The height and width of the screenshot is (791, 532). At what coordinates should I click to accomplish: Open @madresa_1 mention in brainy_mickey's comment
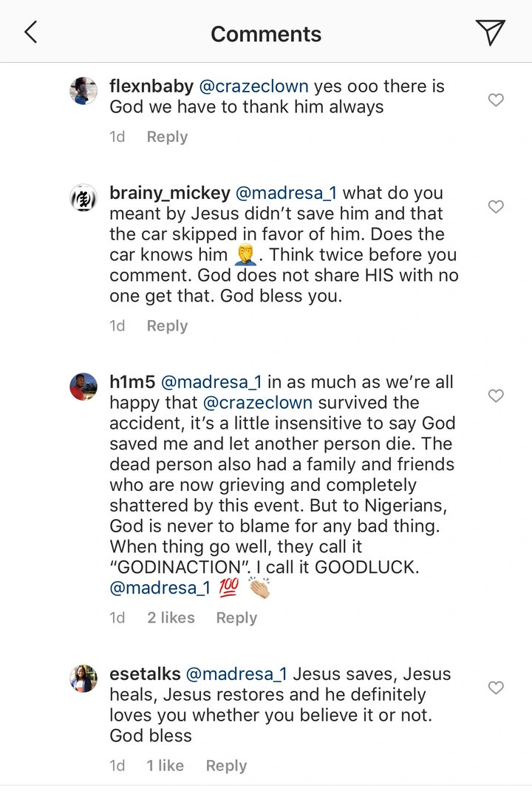pos(286,193)
